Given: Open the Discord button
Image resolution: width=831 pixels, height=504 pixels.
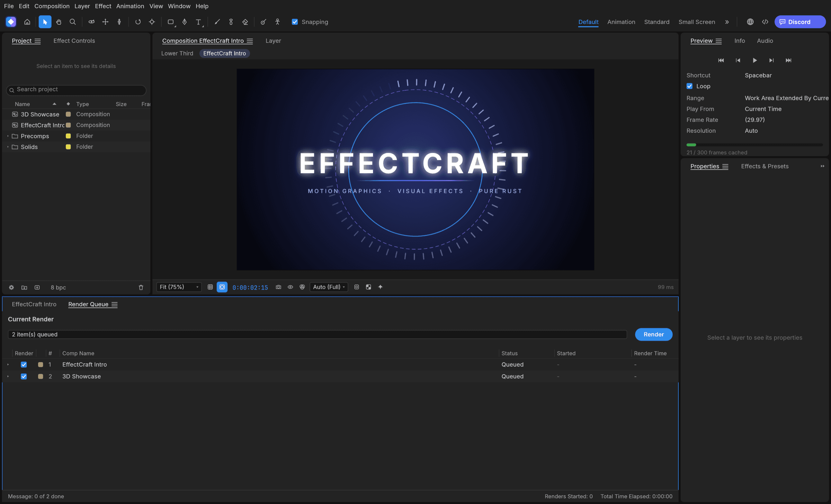Looking at the screenshot, I should [x=800, y=22].
